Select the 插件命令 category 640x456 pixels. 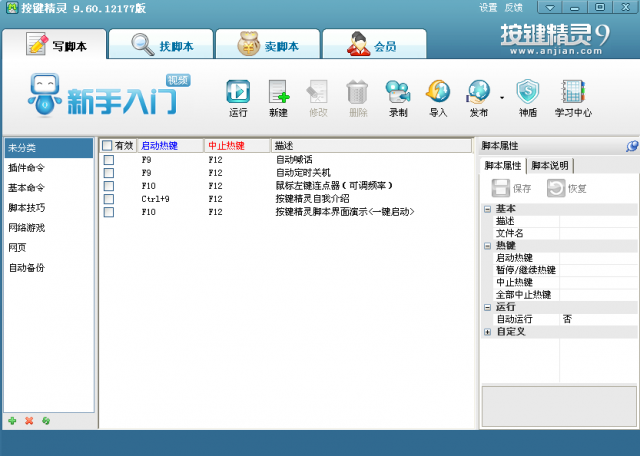click(49, 168)
